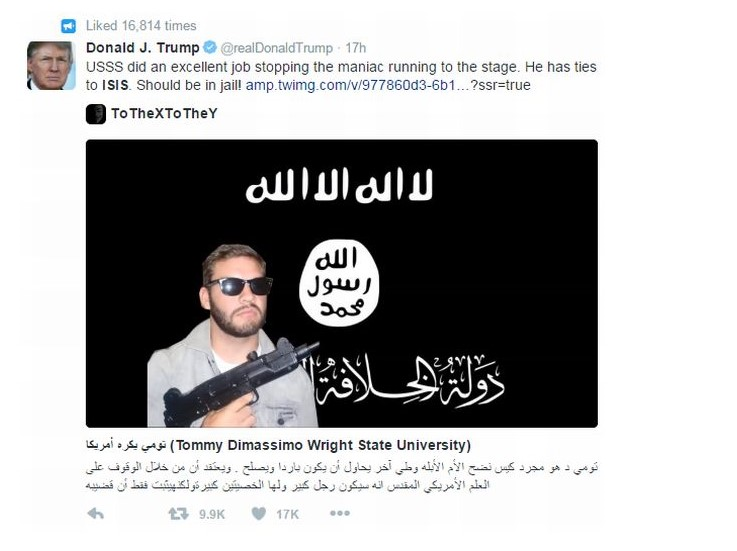Click the ToTheXToTheY small avatar icon

(x=96, y=114)
